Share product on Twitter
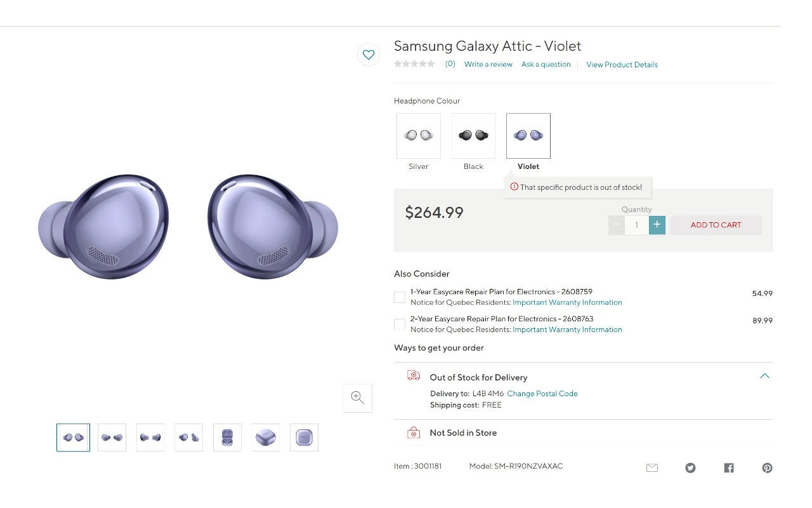The image size is (812, 508). (690, 468)
